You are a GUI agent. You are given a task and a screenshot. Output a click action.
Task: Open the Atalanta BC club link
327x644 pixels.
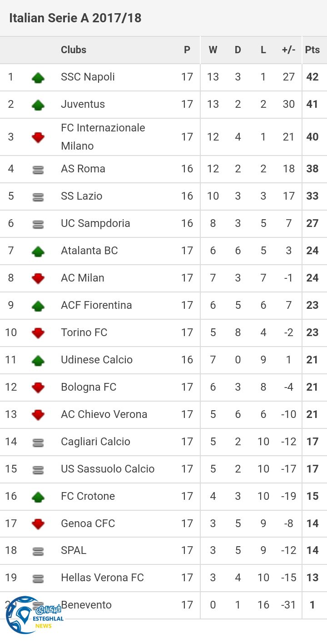tap(89, 251)
